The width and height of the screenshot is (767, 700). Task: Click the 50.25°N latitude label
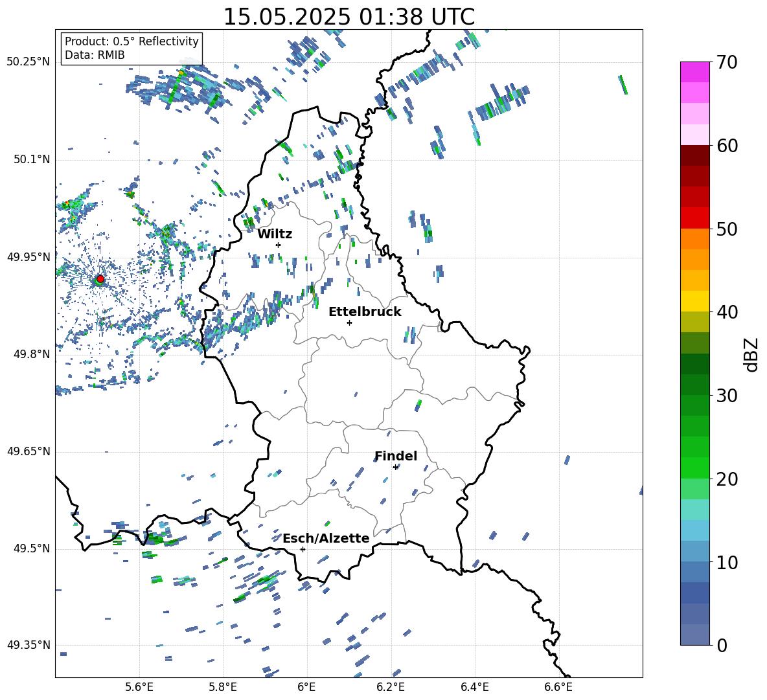29,62
